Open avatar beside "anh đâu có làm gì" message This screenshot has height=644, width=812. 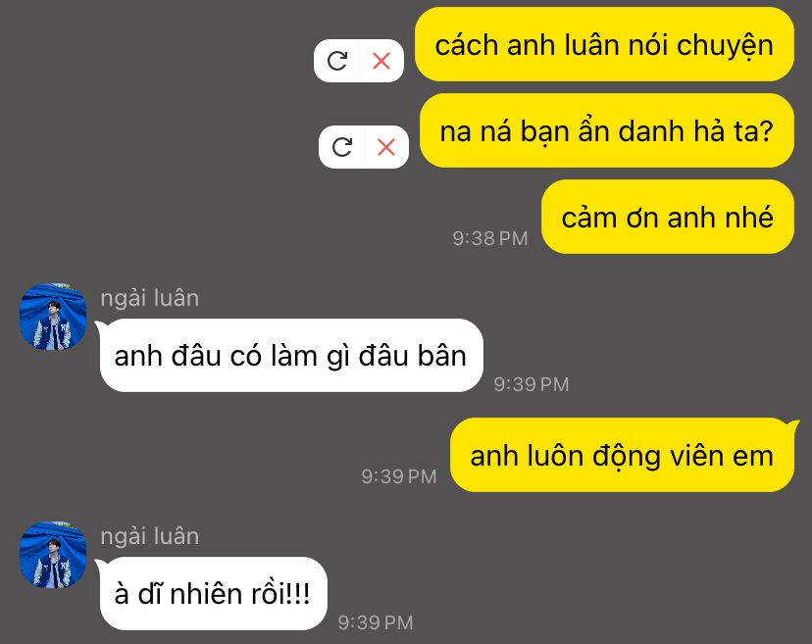pyautogui.click(x=53, y=317)
